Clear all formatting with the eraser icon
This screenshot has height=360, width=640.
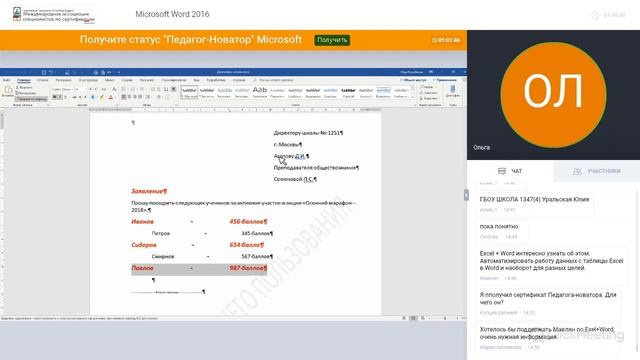[x=114, y=89]
